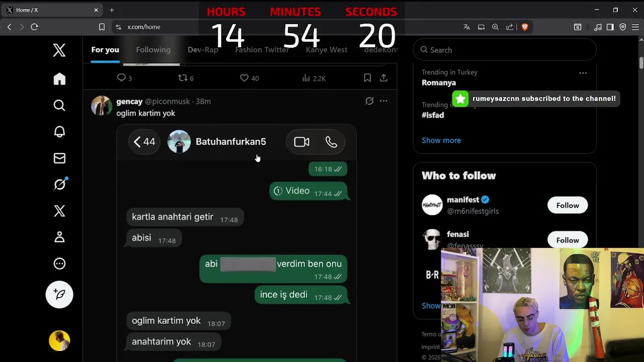The width and height of the screenshot is (644, 362).
Task: Open Brave Shields lion icon
Action: tap(525, 27)
